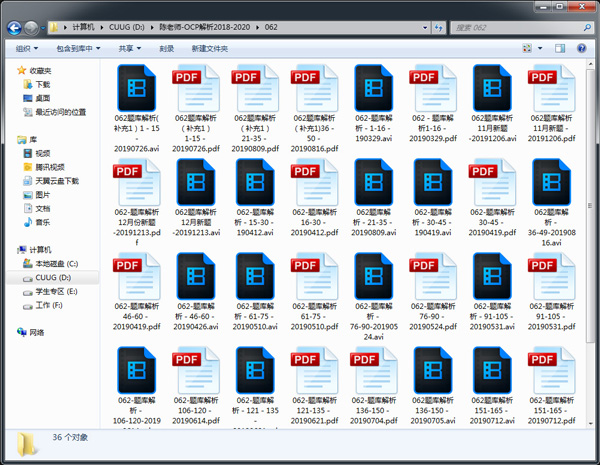Select video icon 15-30 190412.avi
Viewport: 600px width, 465px height.
(255, 182)
